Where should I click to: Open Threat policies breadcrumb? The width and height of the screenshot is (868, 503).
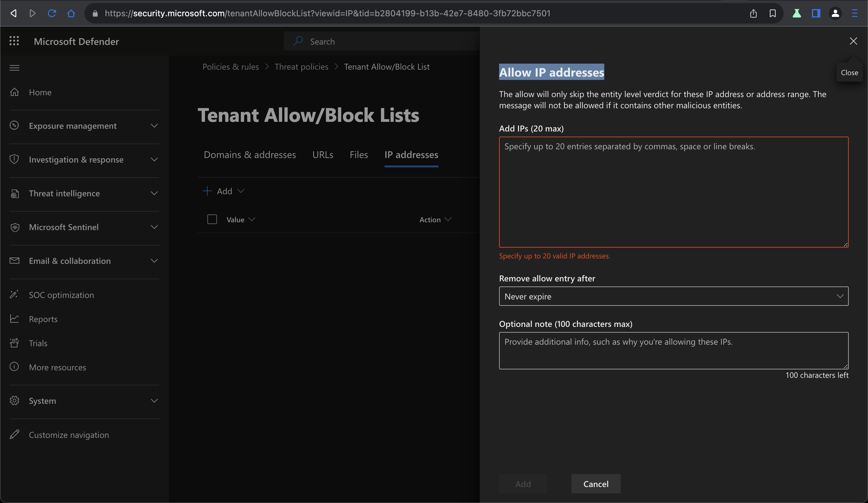(x=301, y=66)
